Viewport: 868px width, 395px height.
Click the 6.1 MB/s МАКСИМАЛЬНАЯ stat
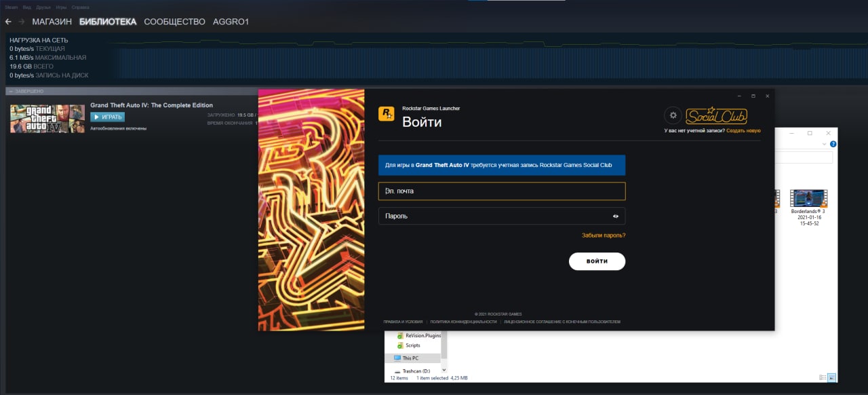click(x=48, y=58)
